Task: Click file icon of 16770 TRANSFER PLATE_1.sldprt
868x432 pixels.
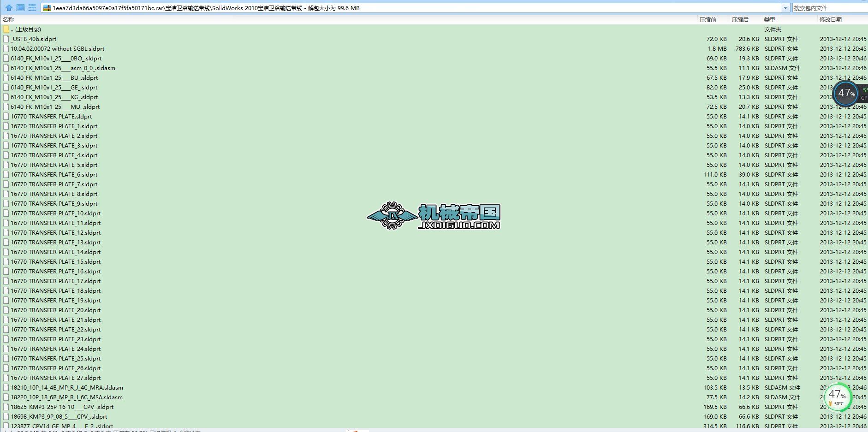Action: tap(6, 126)
